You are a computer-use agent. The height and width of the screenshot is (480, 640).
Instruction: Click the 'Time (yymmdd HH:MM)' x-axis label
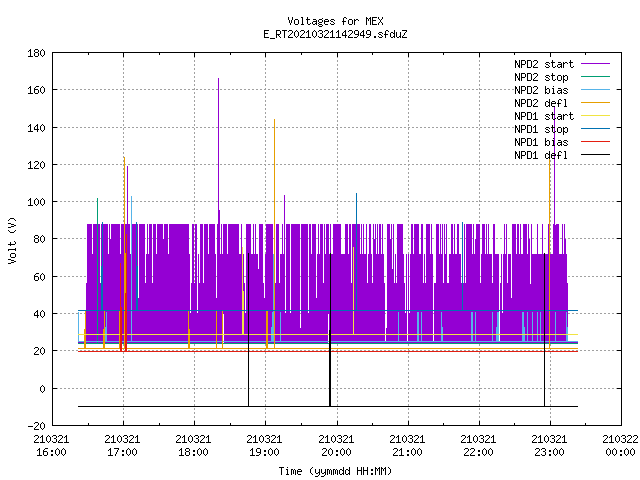335,471
